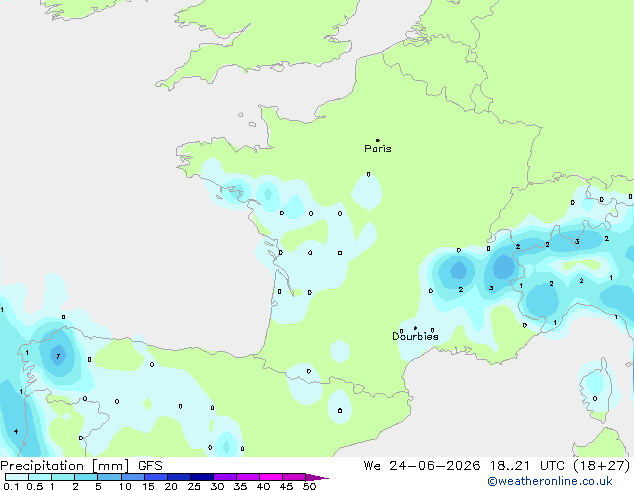Pick the 2–5 mm legend swatch
The height and width of the screenshot is (490, 634).
click(86, 477)
